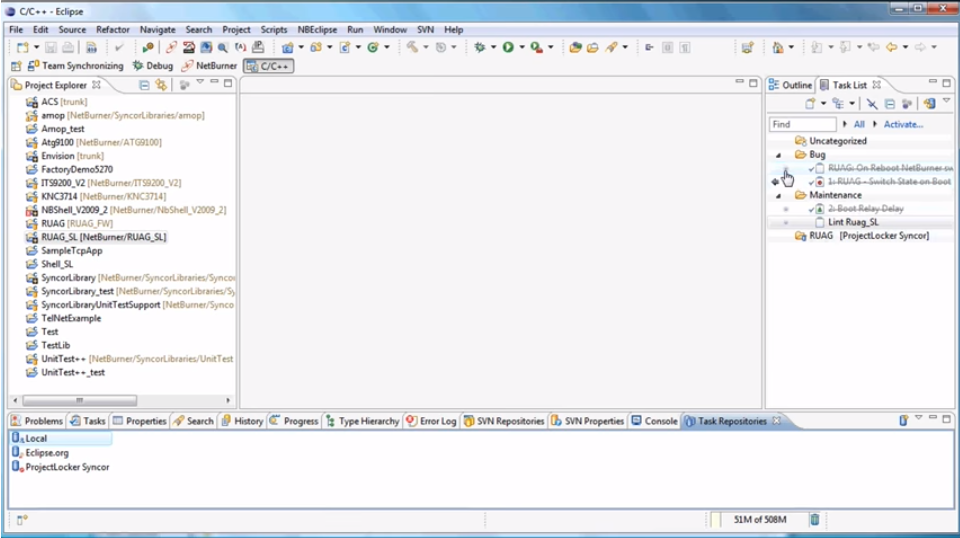Image resolution: width=960 pixels, height=538 pixels.
Task: Open the NBEclipse menu
Action: tap(317, 29)
